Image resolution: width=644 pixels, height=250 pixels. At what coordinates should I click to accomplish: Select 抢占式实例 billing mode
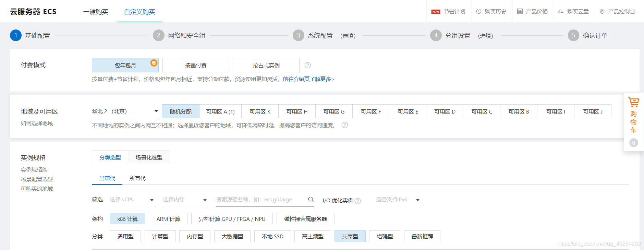coord(266,65)
